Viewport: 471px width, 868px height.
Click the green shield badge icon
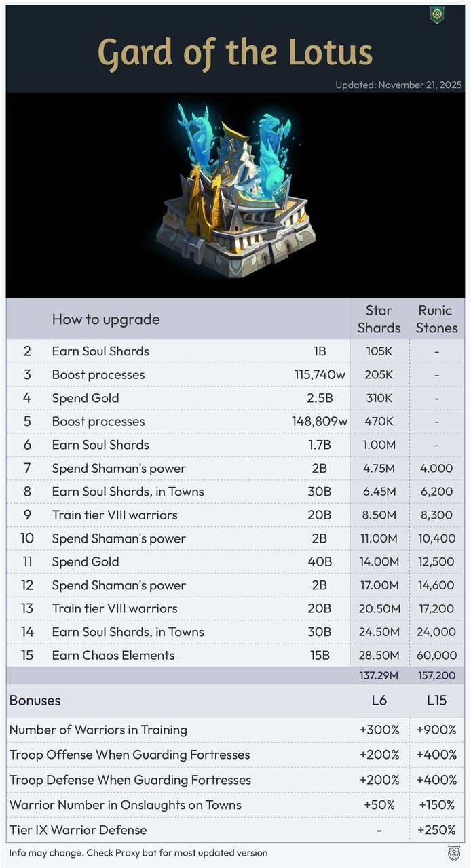(437, 15)
